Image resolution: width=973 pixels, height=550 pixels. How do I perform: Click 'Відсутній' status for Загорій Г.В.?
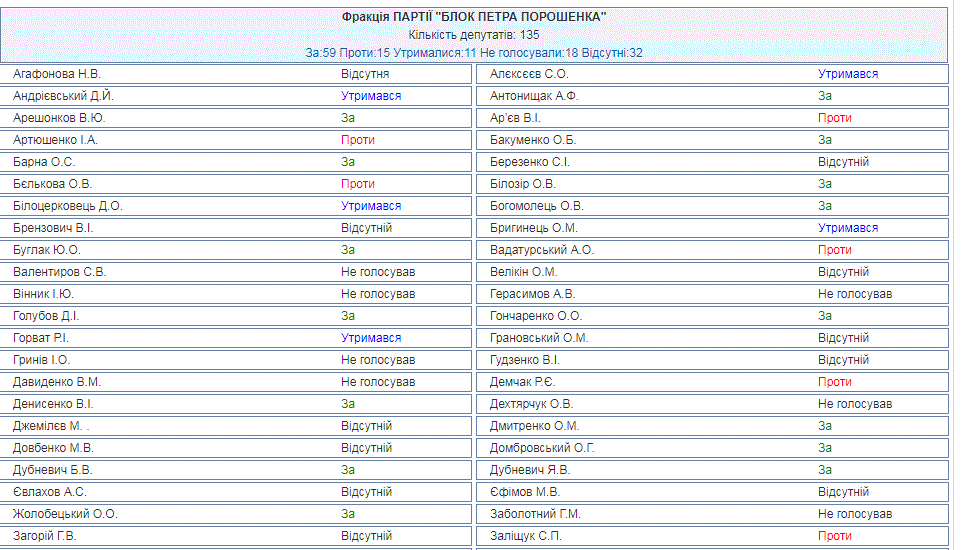coord(366,536)
